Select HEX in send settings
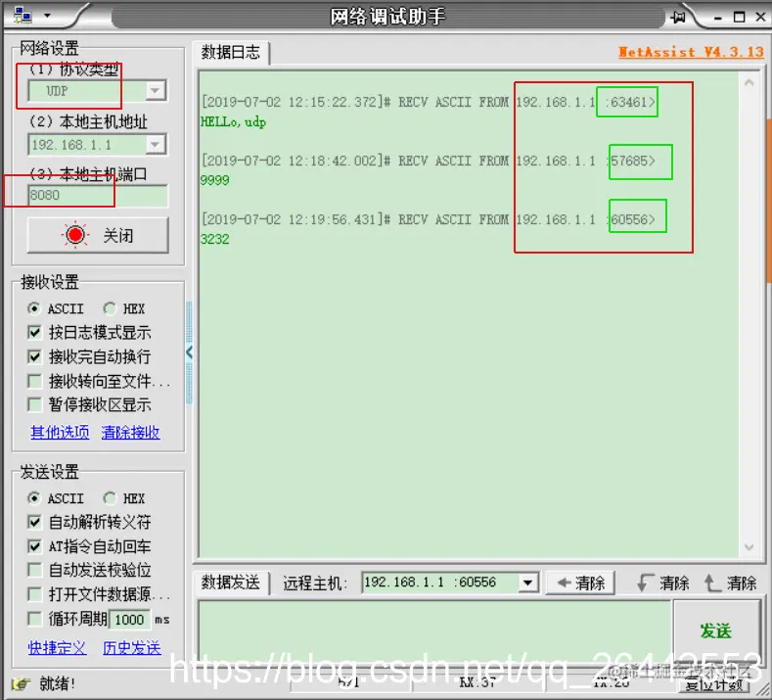This screenshot has width=772, height=700. pos(124,498)
